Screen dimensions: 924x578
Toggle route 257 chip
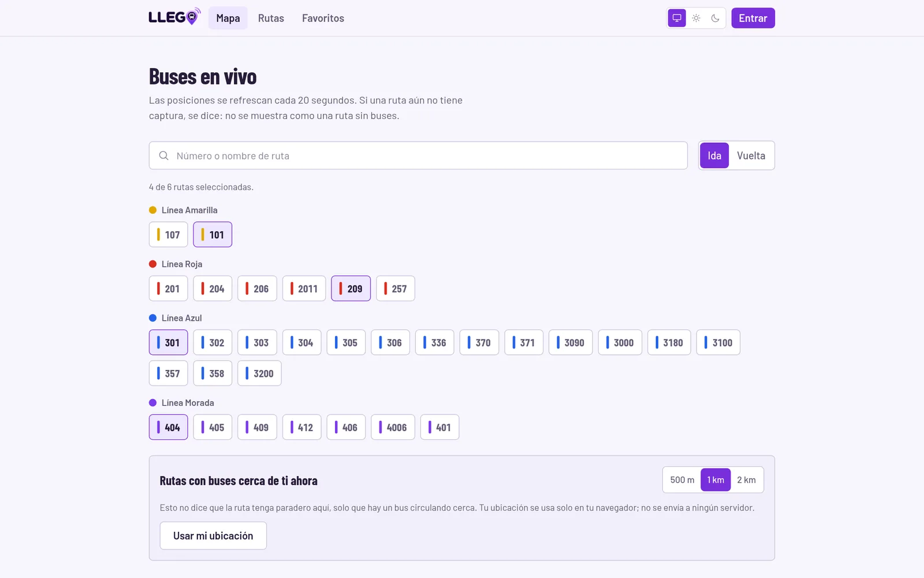point(395,288)
